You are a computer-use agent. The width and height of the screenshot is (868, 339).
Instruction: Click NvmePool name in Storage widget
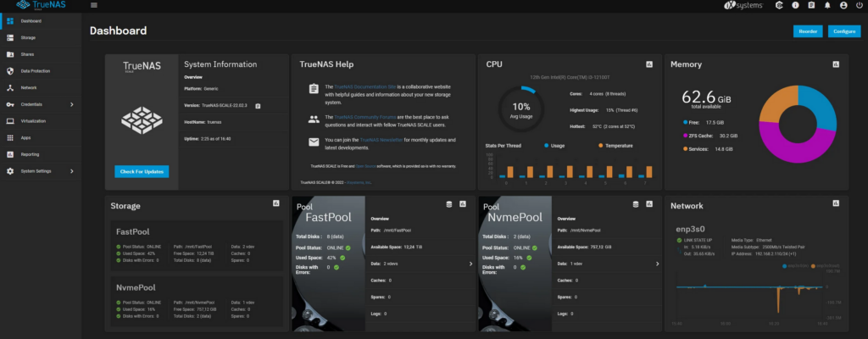tap(136, 287)
